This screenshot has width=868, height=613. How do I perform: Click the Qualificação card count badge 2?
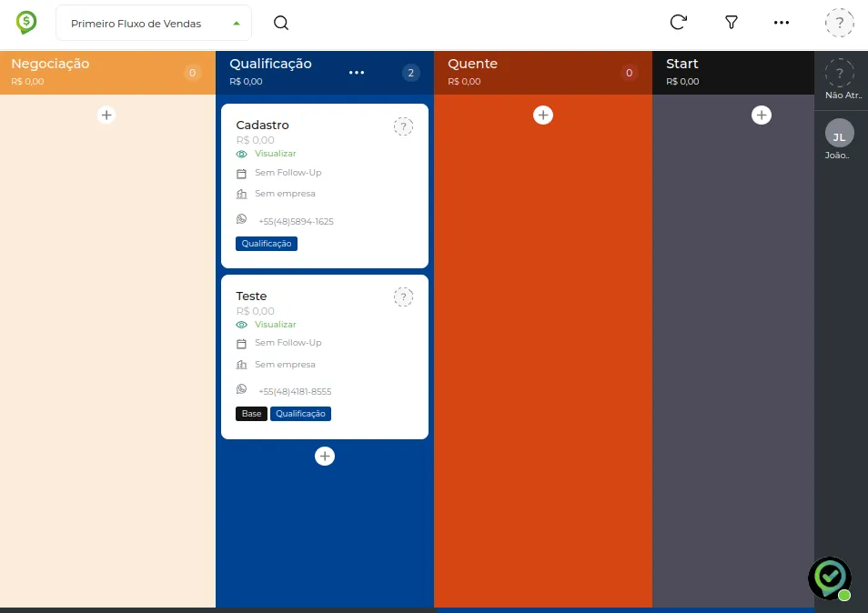[410, 73]
